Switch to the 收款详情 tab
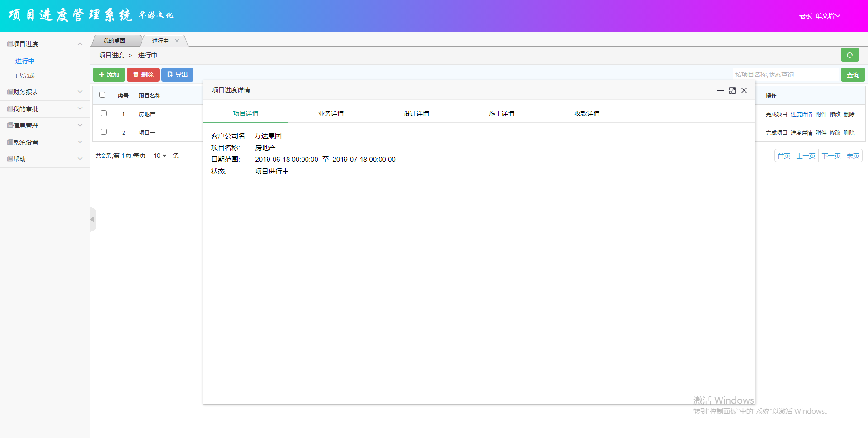This screenshot has width=868, height=438. click(586, 113)
